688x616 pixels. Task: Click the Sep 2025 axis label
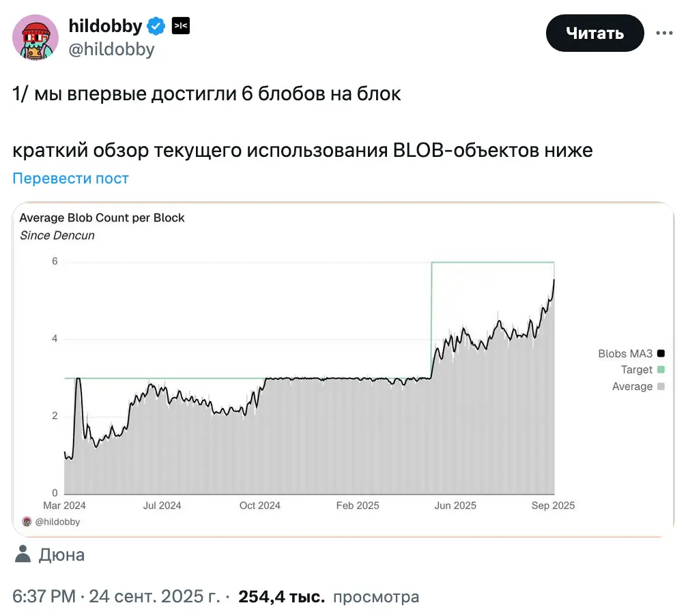[x=554, y=505]
